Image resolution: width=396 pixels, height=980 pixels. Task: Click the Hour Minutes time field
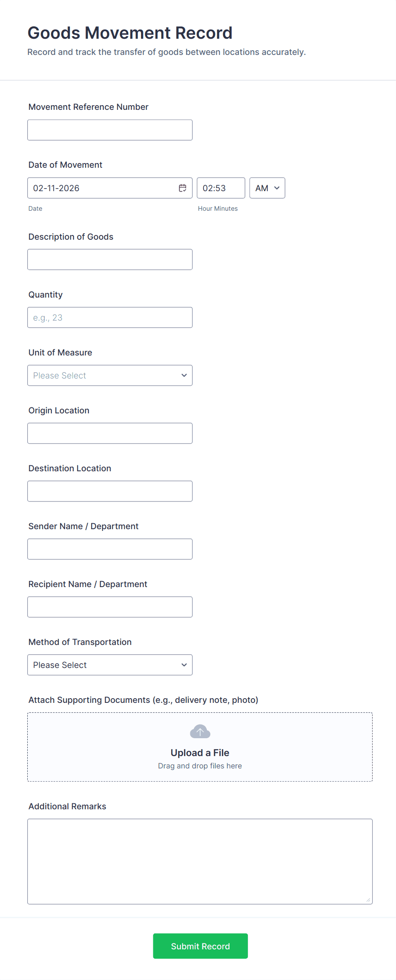(x=221, y=188)
